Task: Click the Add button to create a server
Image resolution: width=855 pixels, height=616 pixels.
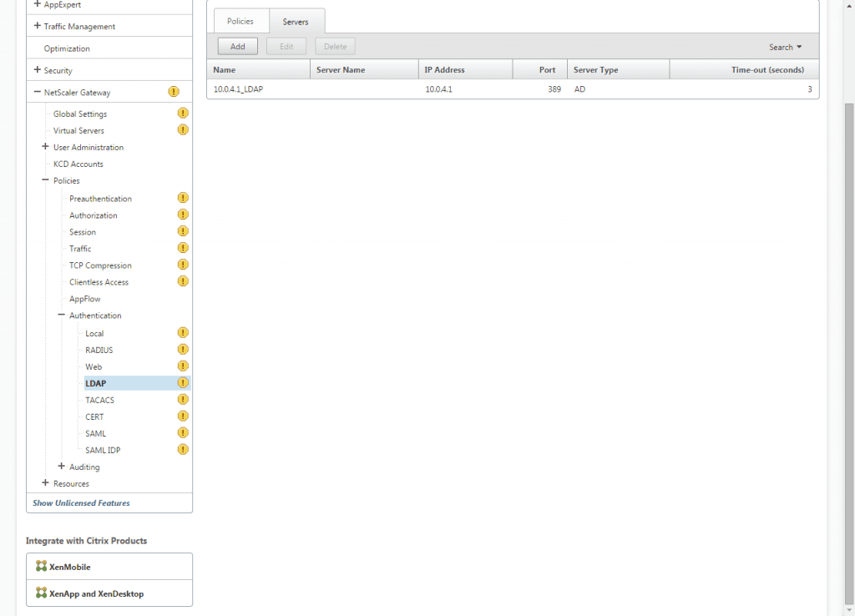Action: (x=237, y=46)
